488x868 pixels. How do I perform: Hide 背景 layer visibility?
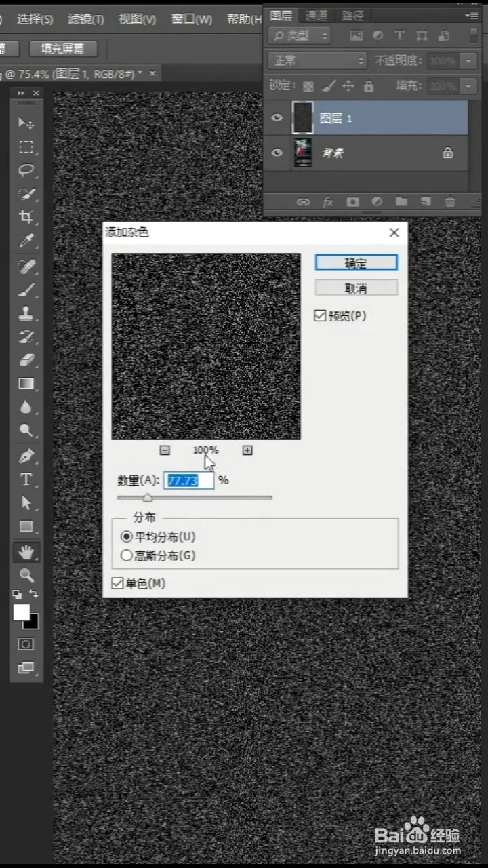coord(277,153)
